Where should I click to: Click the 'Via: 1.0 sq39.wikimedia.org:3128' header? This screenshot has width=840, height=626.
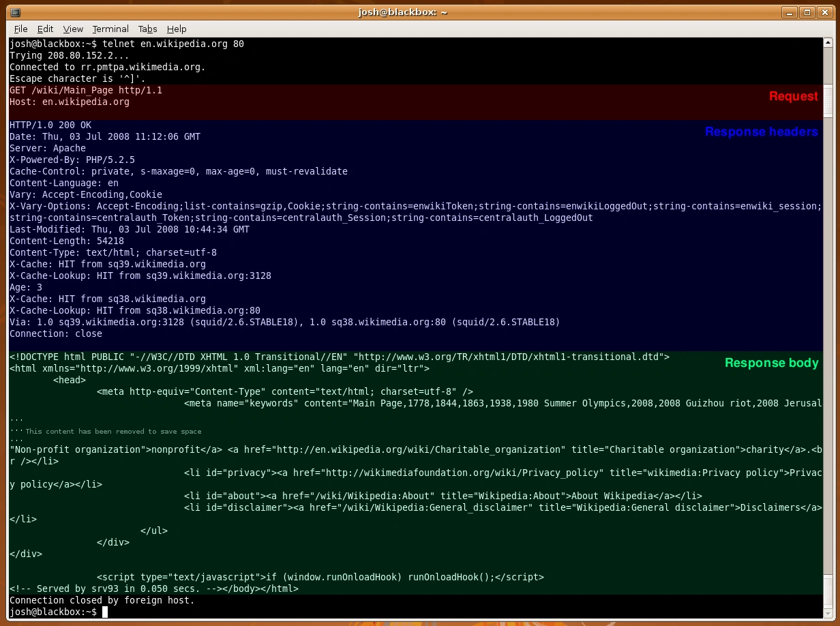tap(285, 322)
